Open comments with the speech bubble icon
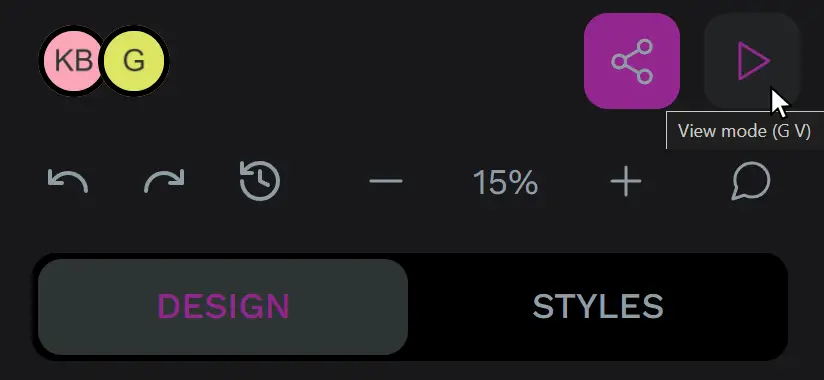824x380 pixels. click(751, 181)
